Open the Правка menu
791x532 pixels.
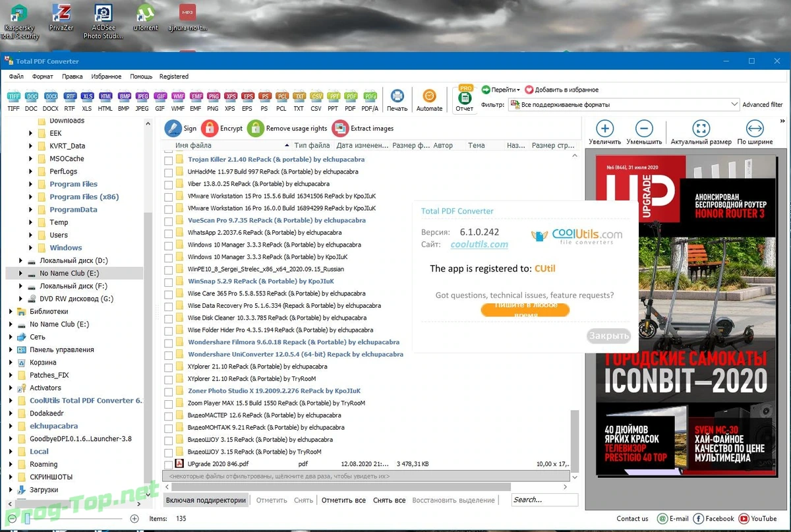(x=73, y=76)
